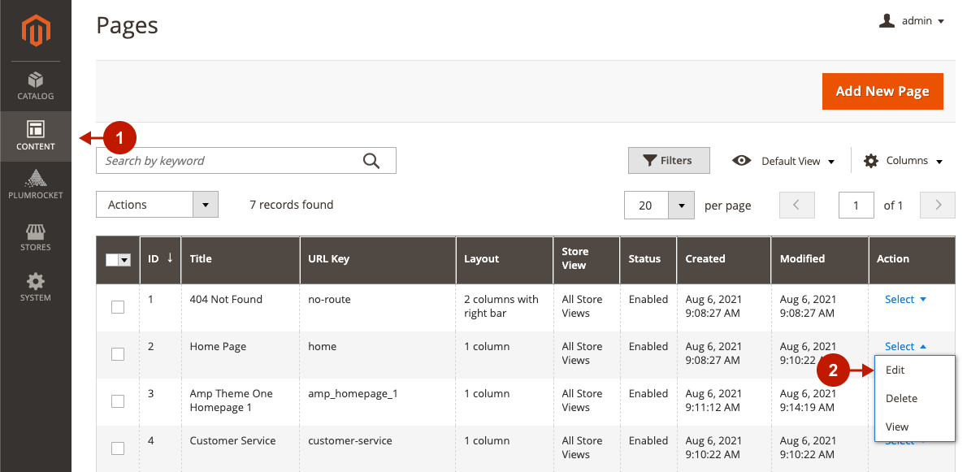Open the Columns dropdown
This screenshot has height=472, width=980.
(902, 160)
